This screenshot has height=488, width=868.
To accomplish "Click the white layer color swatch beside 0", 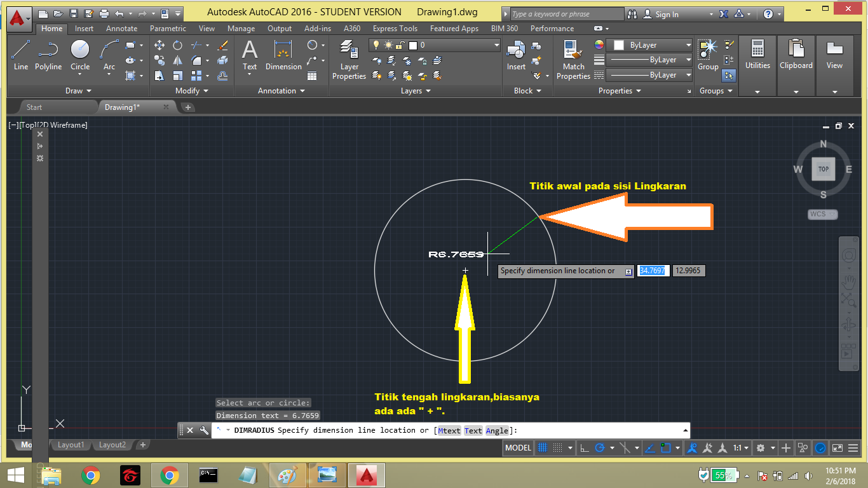I will [x=412, y=45].
